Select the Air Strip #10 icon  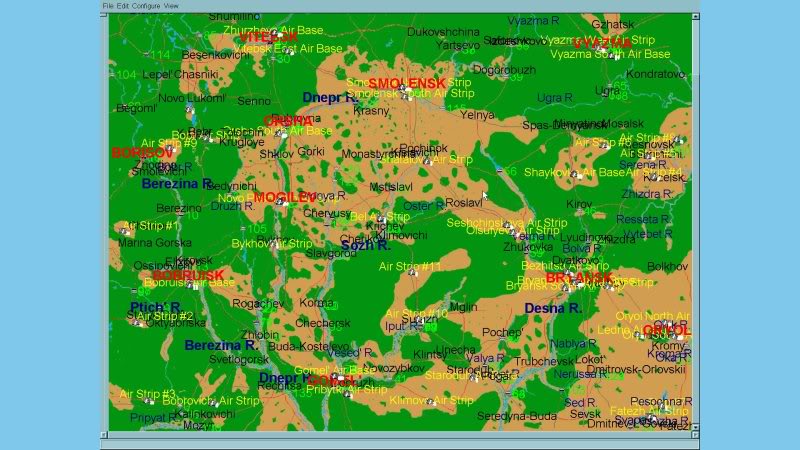pyautogui.click(x=418, y=320)
